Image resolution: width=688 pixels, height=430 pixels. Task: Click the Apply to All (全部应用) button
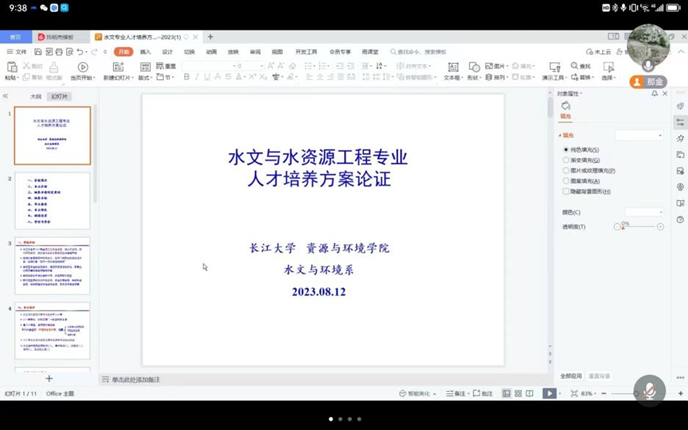click(571, 376)
